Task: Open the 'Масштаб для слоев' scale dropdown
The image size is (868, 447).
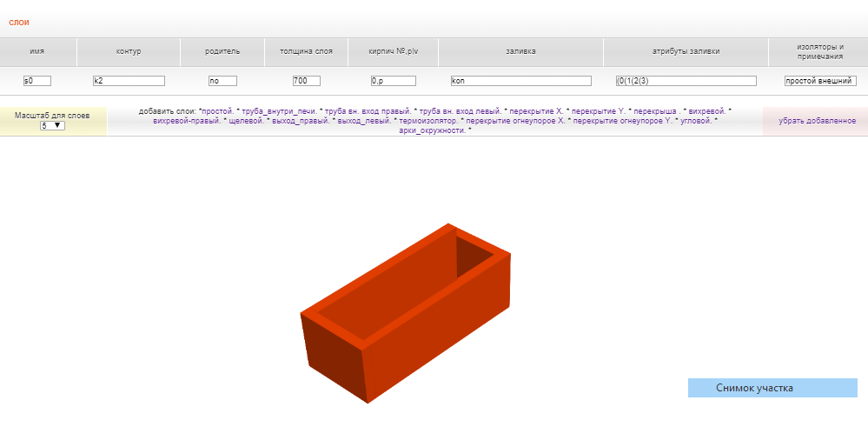Action: coord(52,125)
